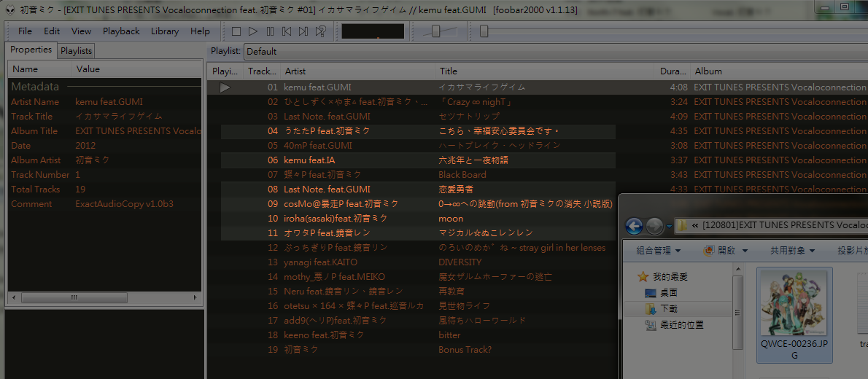
Task: Select the QWCE-00236.JPG thumbnail
Action: pos(794,316)
